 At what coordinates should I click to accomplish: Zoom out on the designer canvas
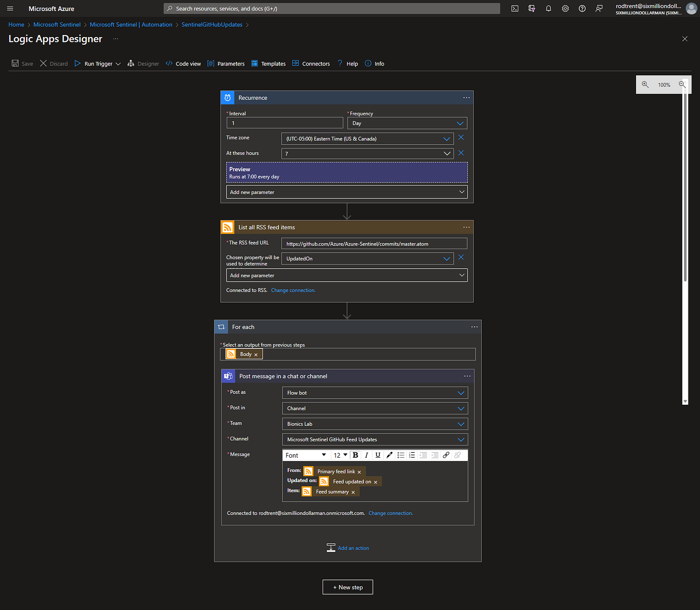click(x=682, y=85)
